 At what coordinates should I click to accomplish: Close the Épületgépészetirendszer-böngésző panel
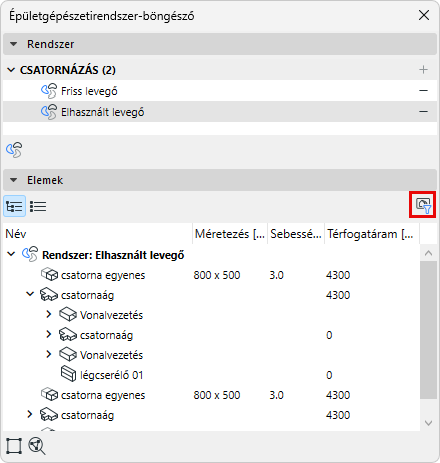[x=424, y=15]
